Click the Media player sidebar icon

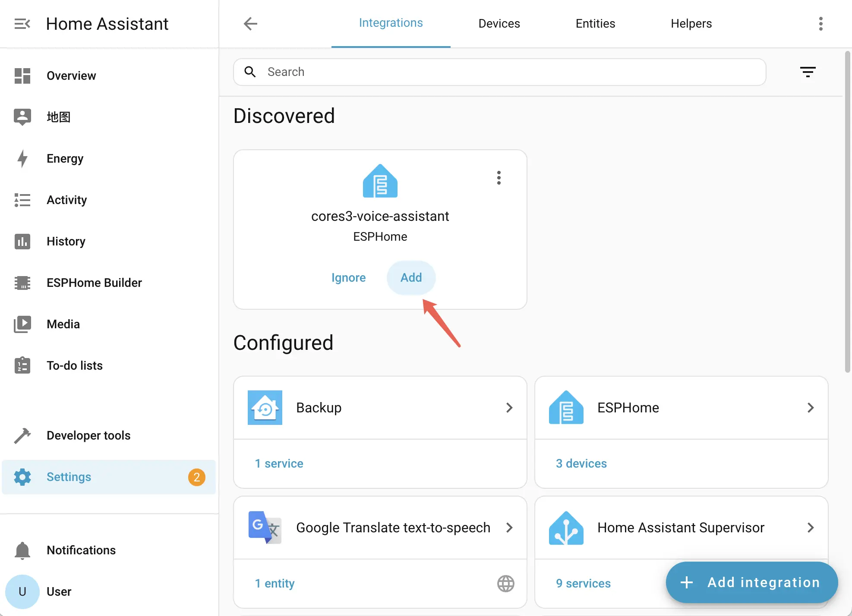[22, 324]
